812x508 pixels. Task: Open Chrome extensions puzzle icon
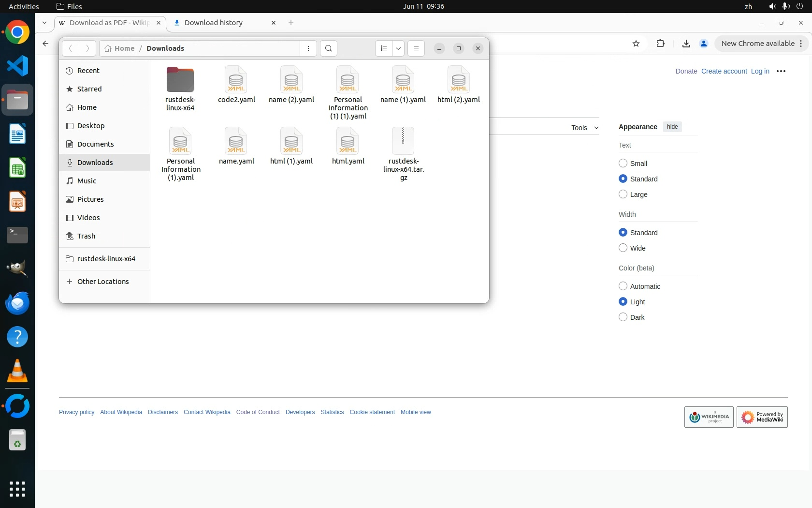click(660, 44)
